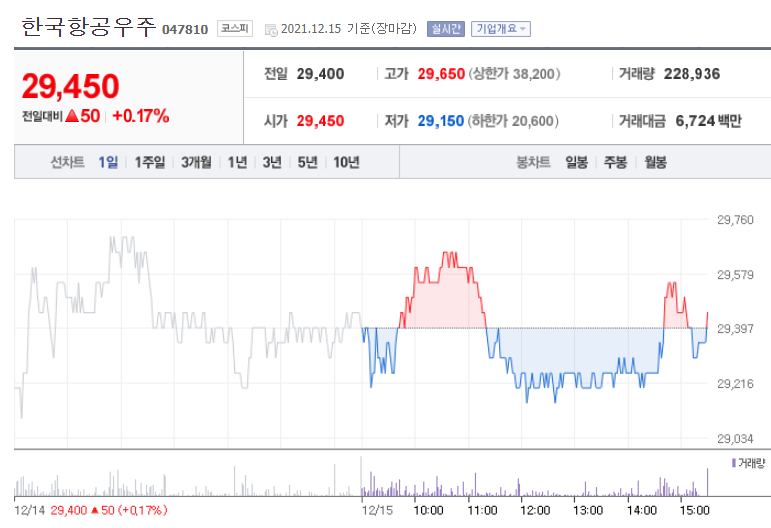
Task: Click the 시가 value 29,450
Action: point(321,121)
